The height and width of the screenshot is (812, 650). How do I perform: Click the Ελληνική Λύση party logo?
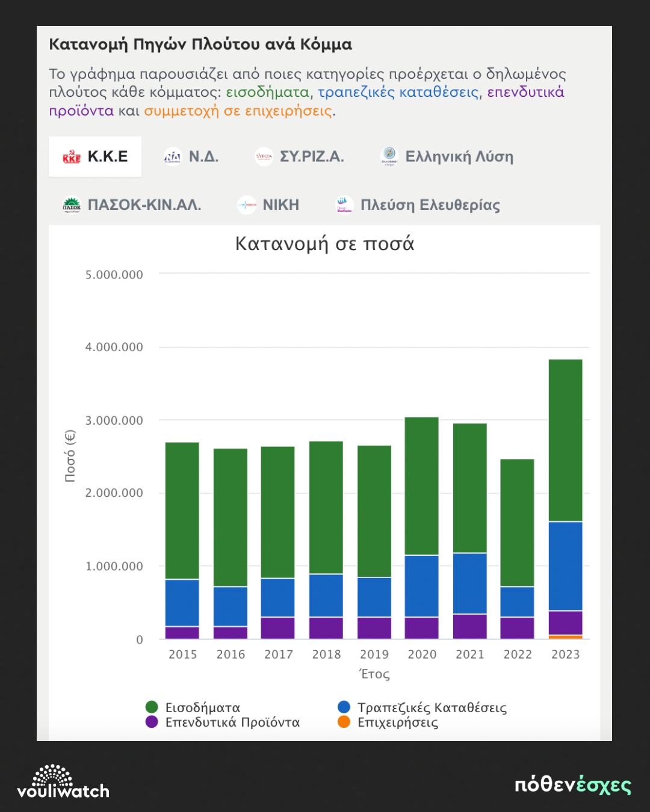point(389,156)
